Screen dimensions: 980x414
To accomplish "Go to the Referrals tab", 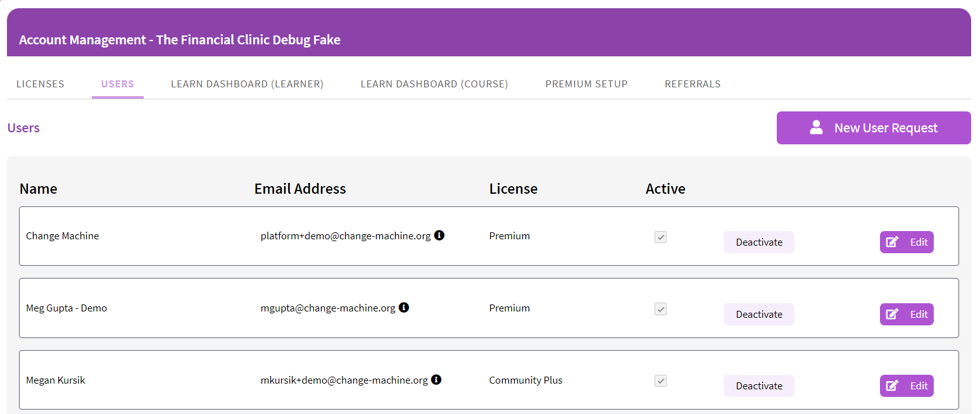I will click(693, 84).
